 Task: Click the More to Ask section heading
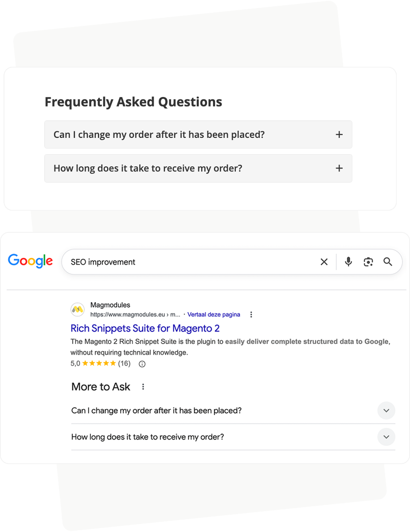tap(100, 386)
